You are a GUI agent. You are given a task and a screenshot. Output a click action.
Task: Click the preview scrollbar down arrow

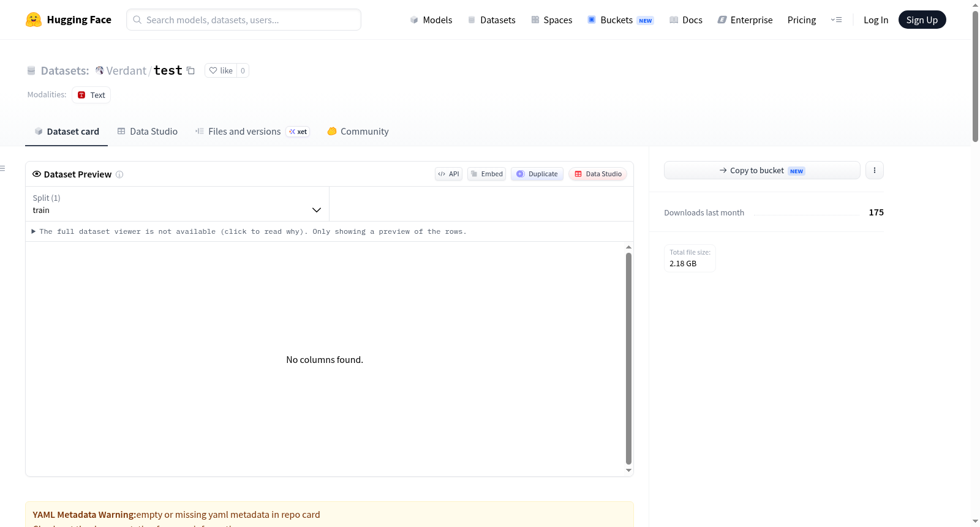click(x=628, y=471)
